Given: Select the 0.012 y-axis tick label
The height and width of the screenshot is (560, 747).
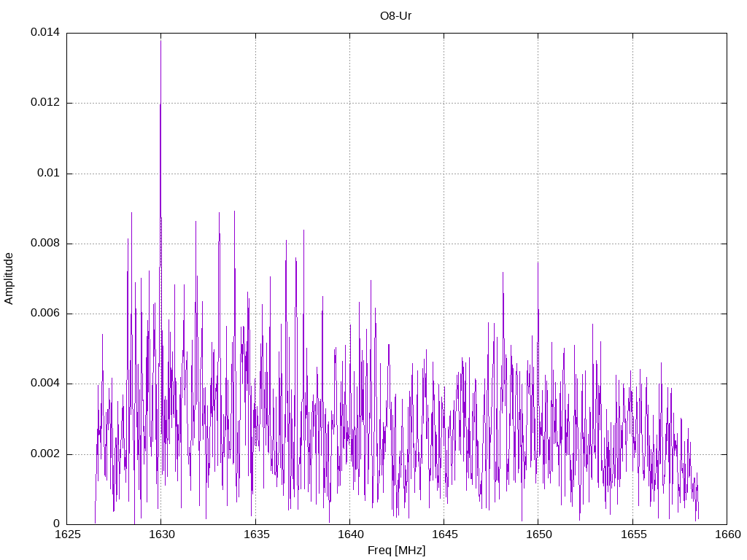Looking at the screenshot, I should click(x=44, y=103).
